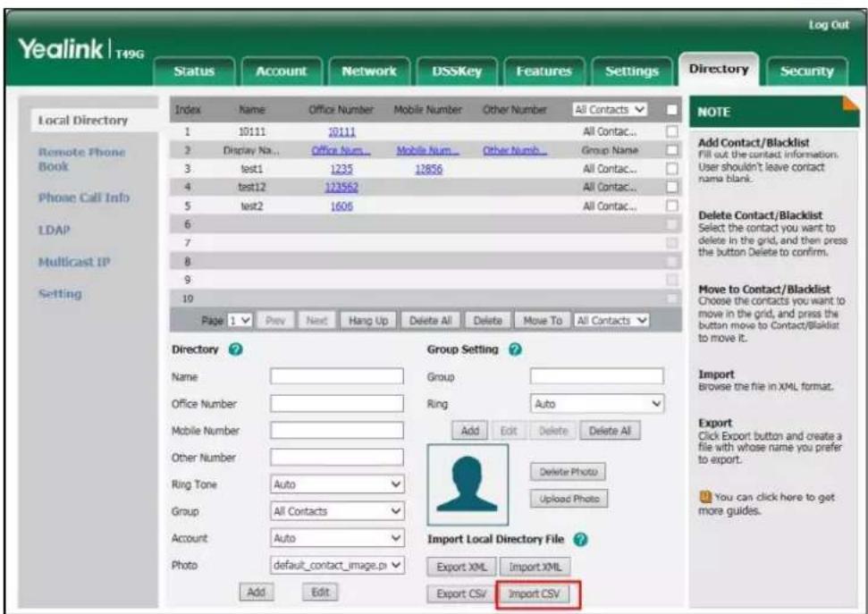Click the Import CSV button
This screenshot has height=614, width=868.
pyautogui.click(x=535, y=593)
